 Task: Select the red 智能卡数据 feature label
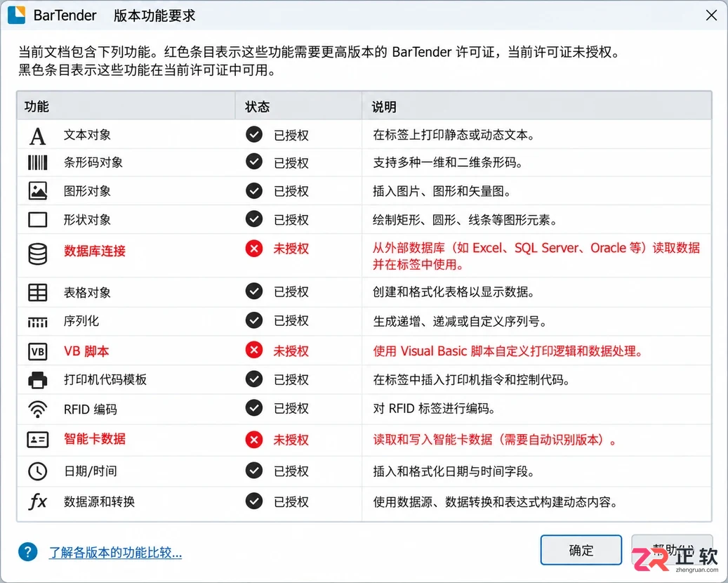(x=95, y=439)
